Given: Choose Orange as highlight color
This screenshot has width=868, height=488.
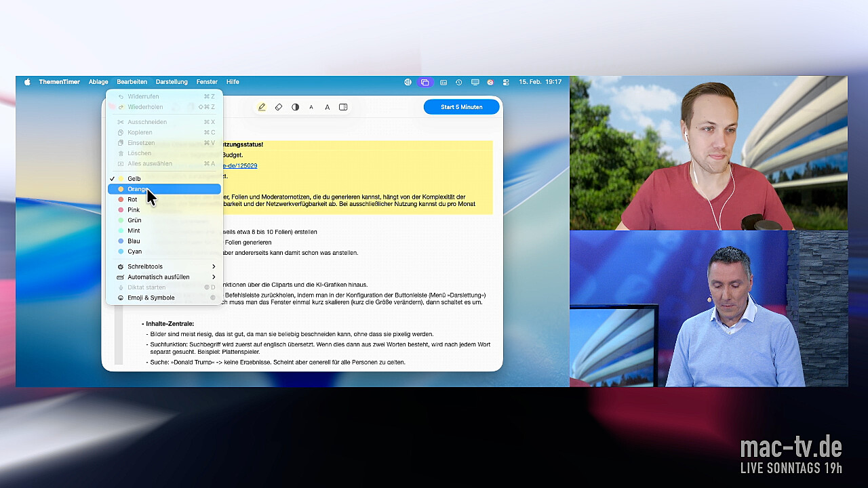Looking at the screenshot, I should pyautogui.click(x=138, y=189).
